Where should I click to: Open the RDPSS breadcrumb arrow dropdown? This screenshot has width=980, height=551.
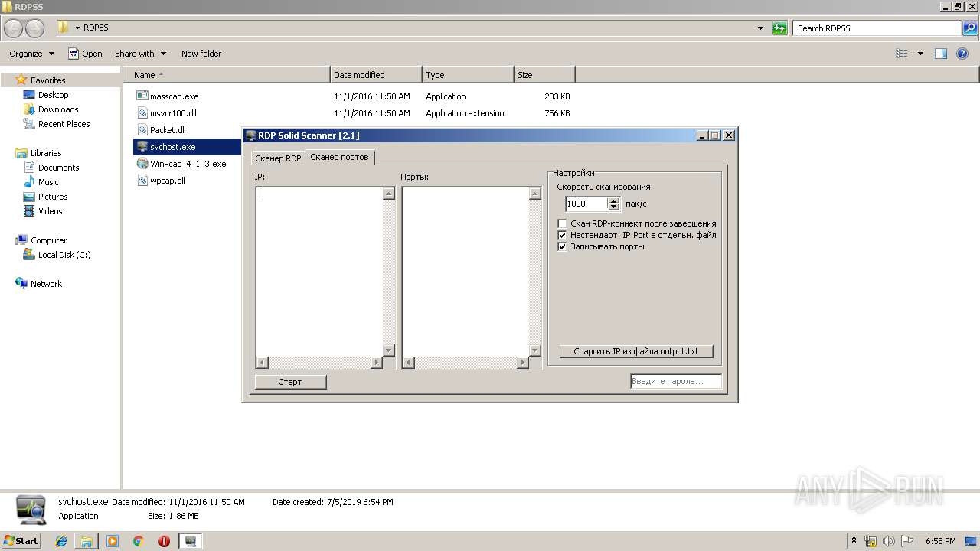point(78,28)
